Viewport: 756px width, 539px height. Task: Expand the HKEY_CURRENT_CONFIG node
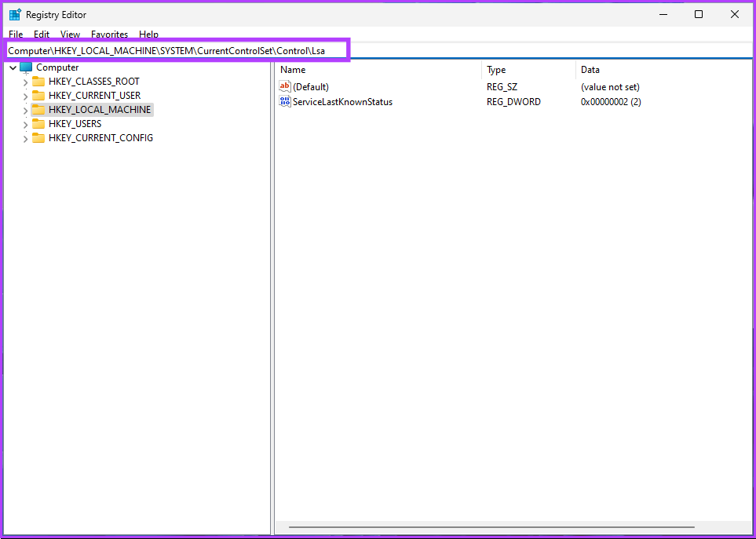pos(26,139)
